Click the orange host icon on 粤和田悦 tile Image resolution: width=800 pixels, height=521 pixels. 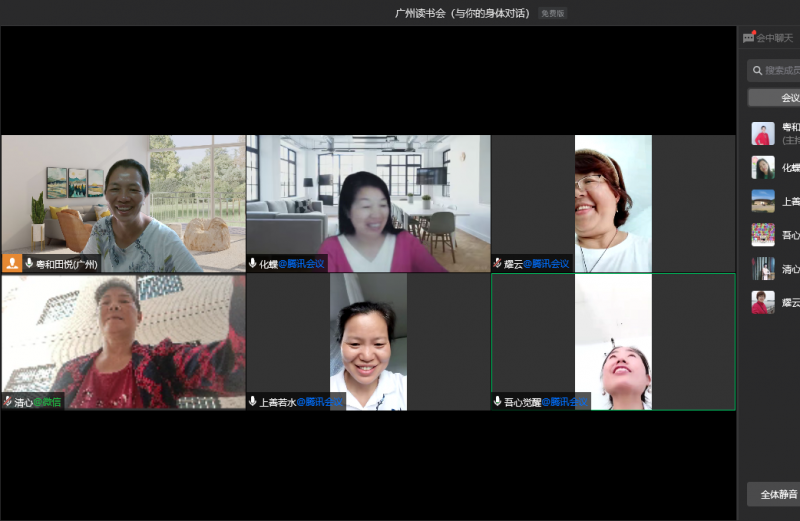pyautogui.click(x=12, y=264)
